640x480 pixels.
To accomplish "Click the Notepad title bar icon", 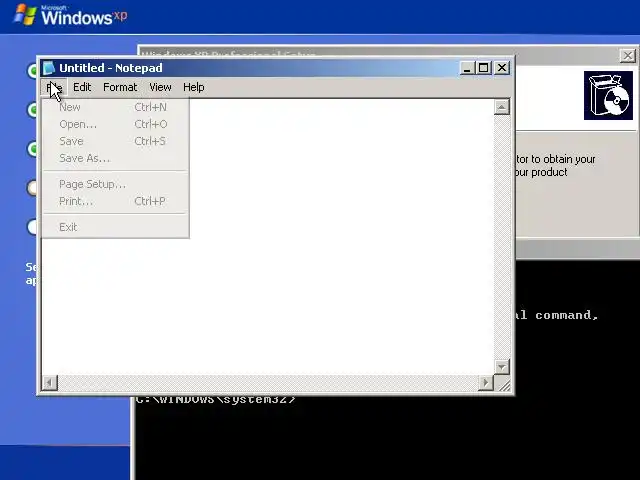I will [49, 68].
